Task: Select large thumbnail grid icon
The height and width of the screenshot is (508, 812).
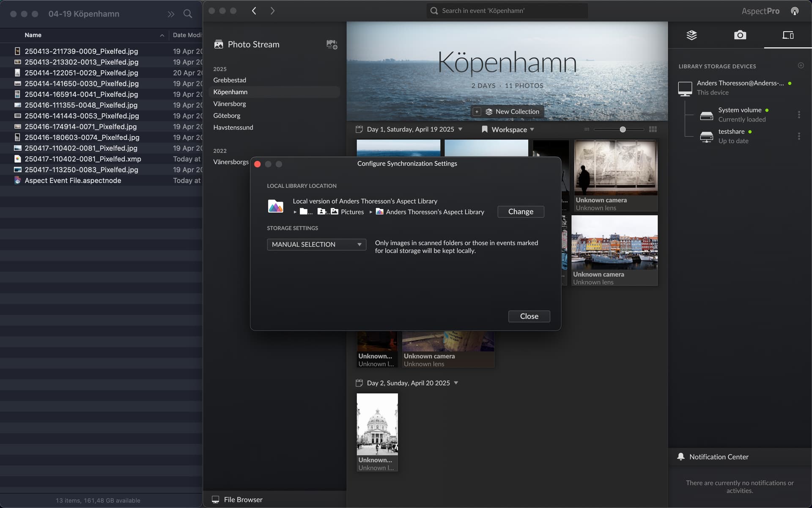Action: pos(653,130)
